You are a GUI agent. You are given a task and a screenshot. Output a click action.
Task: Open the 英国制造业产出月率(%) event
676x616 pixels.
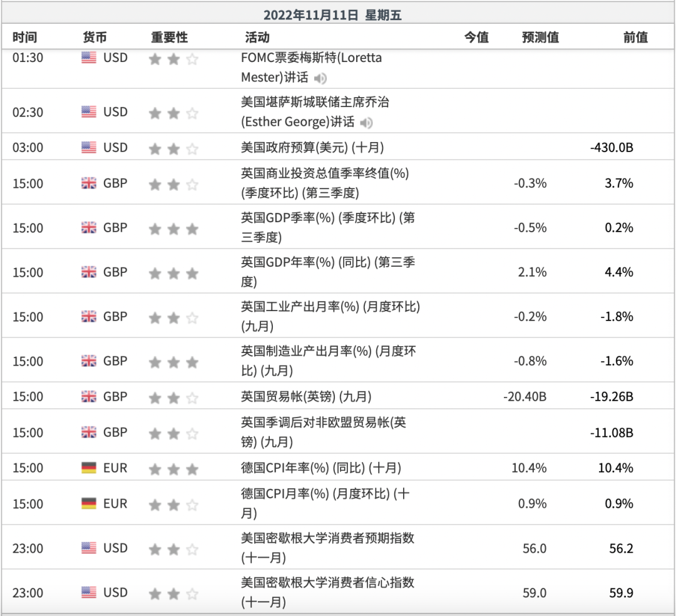(x=328, y=361)
